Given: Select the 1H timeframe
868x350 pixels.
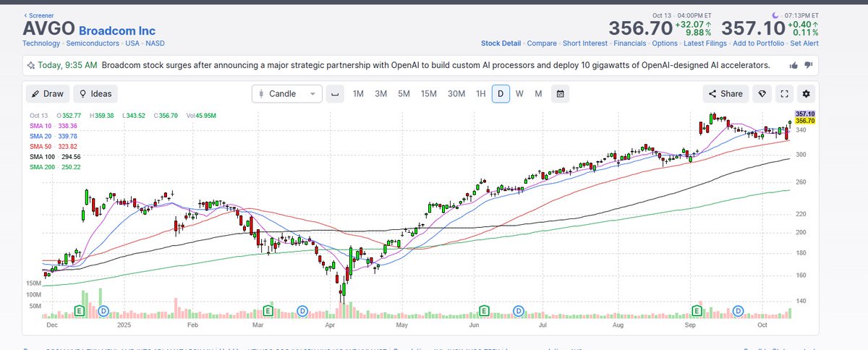Looking at the screenshot, I should point(481,93).
